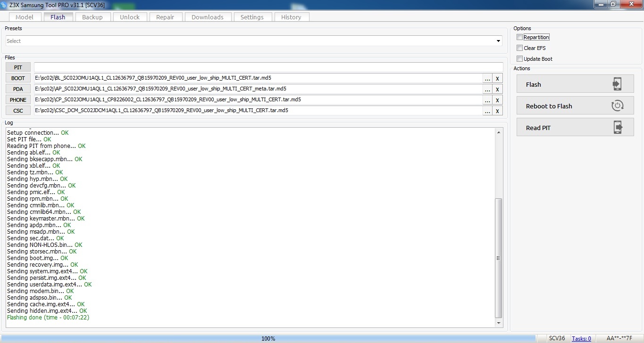Screen dimensions: 644x343
Task: Click the 'Sending recovery.img... OK' log line
Action: tap(42, 265)
